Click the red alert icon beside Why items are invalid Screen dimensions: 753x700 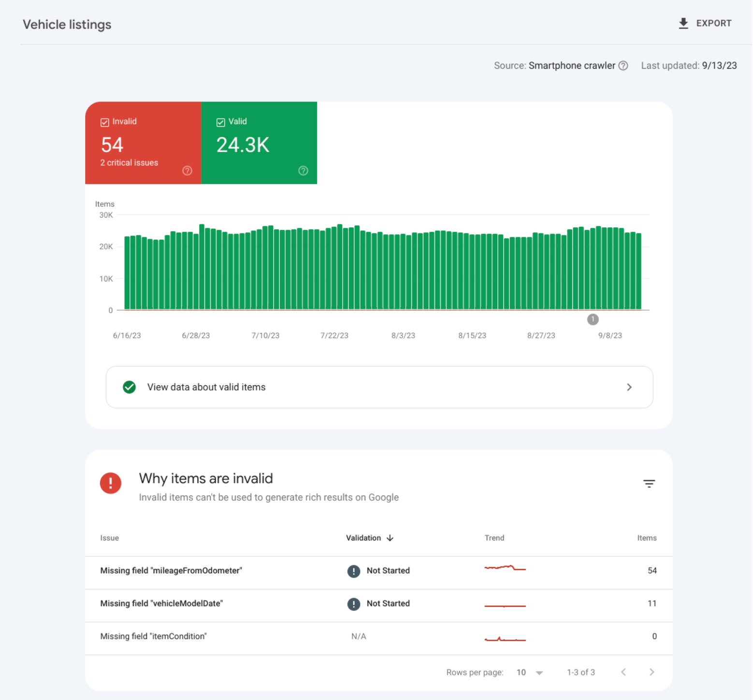coord(111,483)
